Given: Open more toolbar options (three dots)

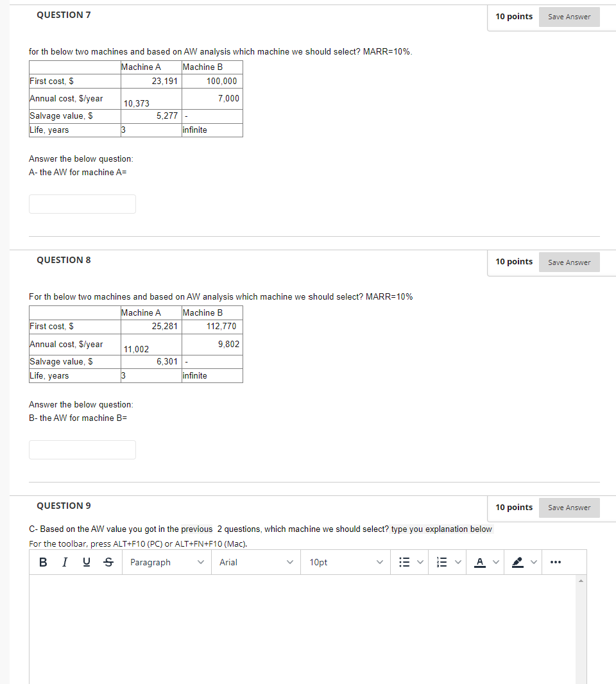Looking at the screenshot, I should point(555,562).
